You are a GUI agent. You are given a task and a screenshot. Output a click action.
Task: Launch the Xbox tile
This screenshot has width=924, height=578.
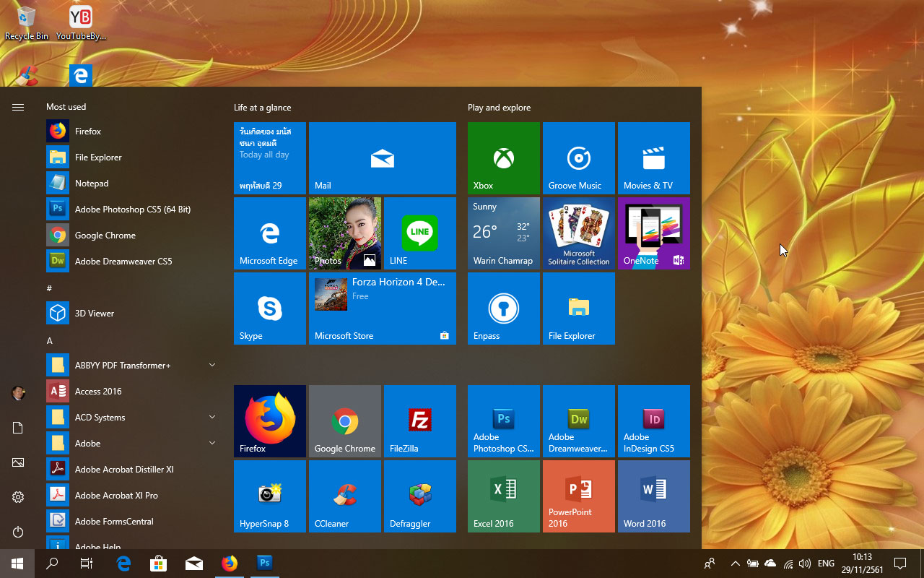503,158
